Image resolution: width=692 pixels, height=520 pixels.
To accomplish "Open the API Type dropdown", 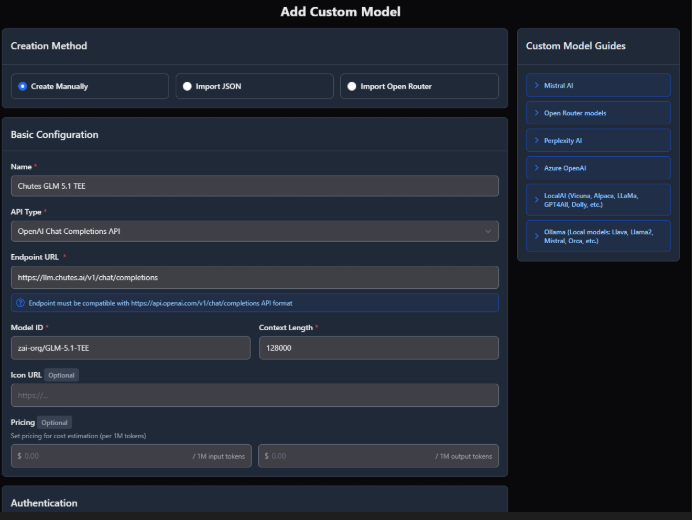I will pyautogui.click(x=255, y=231).
